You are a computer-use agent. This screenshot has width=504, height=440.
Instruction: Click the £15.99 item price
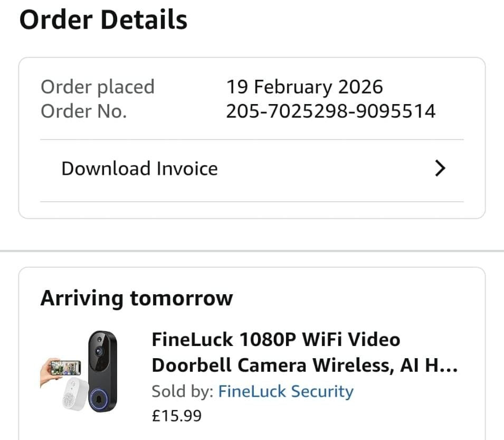[x=176, y=416]
